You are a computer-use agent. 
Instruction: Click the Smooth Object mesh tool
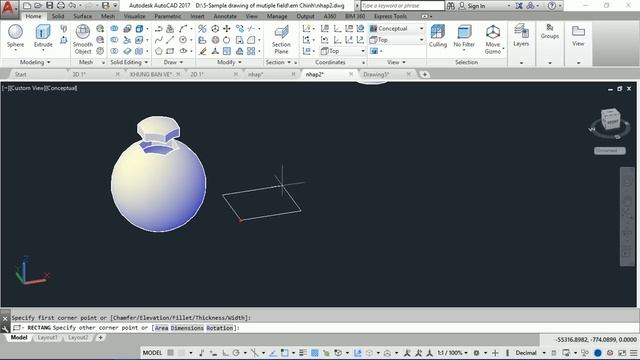tap(83, 40)
